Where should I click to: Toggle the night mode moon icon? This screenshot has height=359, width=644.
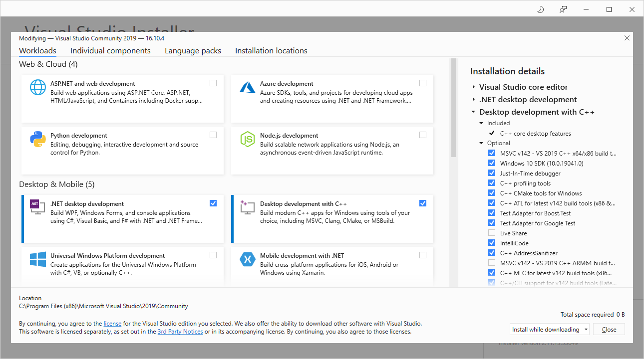(540, 9)
